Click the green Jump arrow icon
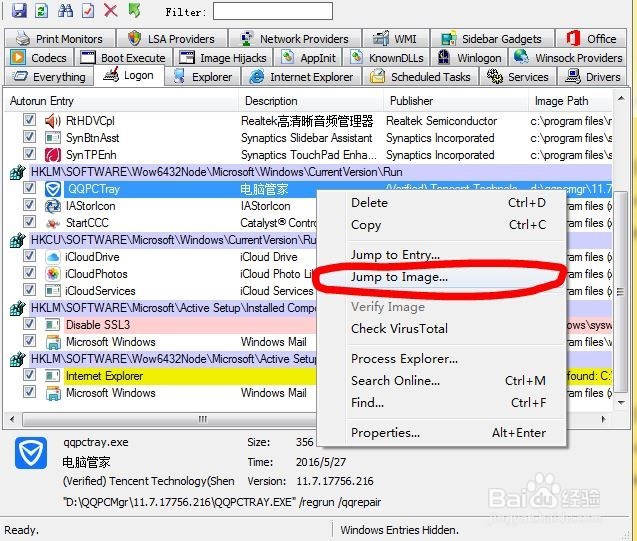 coord(135,10)
